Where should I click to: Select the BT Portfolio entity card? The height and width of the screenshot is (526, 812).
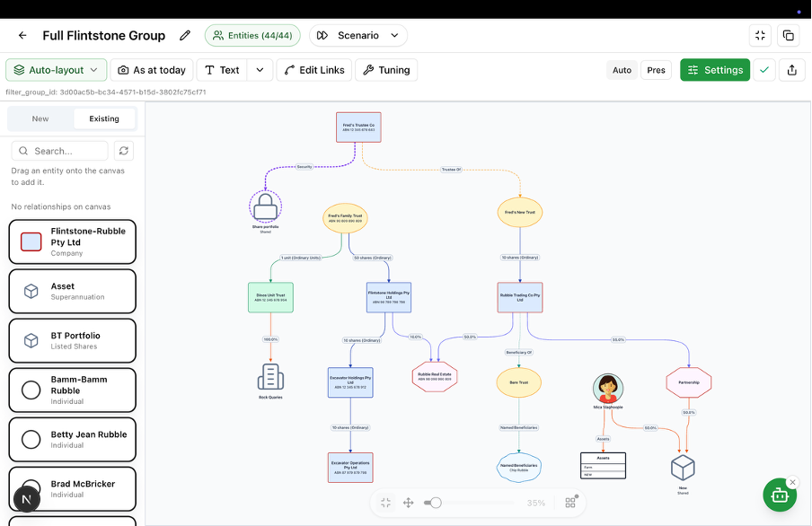click(73, 341)
